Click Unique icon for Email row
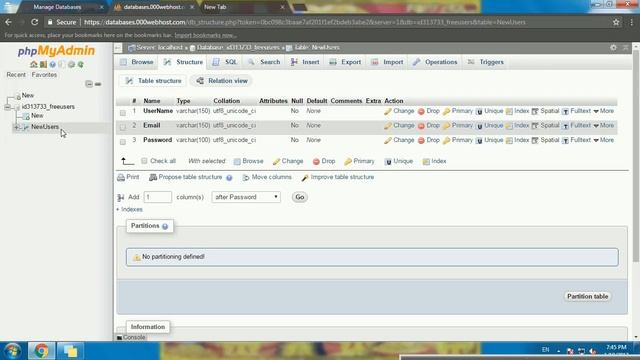Image resolution: width=640 pixels, height=360 pixels. click(x=480, y=126)
